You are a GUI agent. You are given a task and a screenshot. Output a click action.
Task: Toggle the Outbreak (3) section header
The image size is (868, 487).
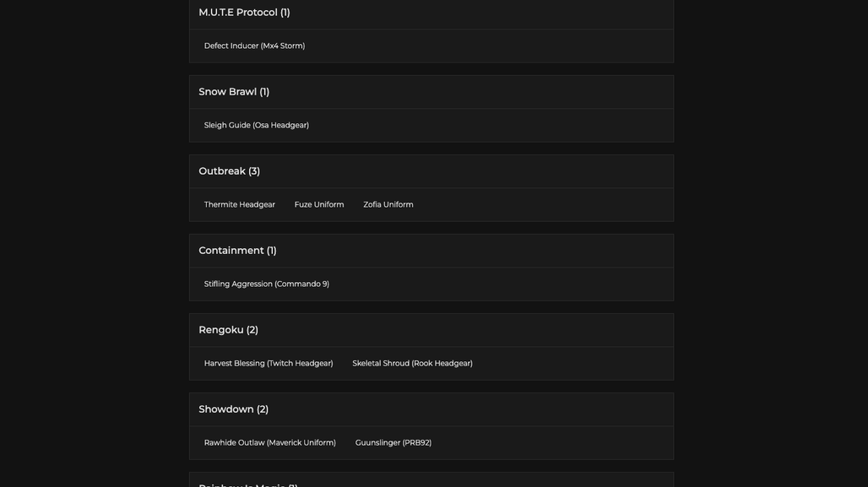(x=431, y=171)
